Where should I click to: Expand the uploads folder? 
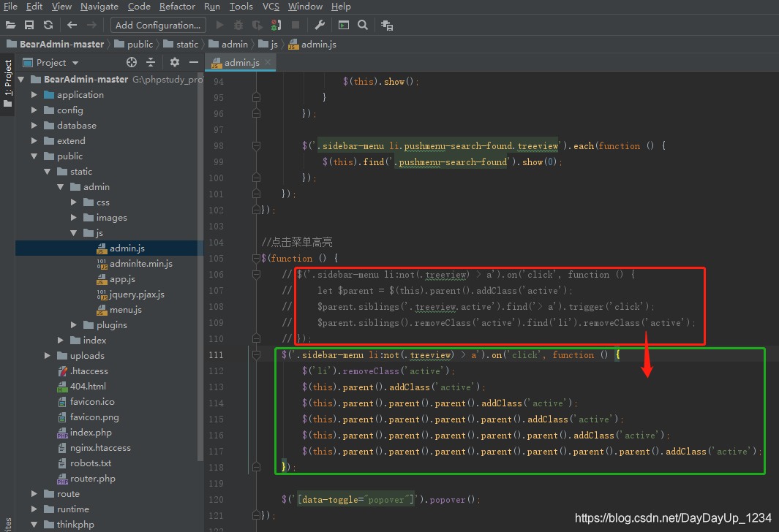(x=48, y=355)
